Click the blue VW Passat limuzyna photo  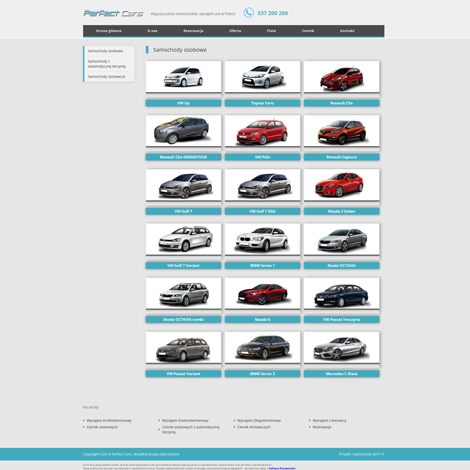342,294
